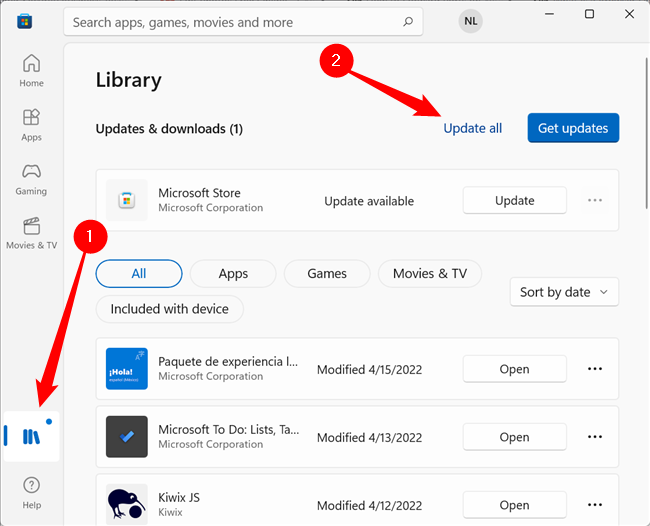This screenshot has width=650, height=526.
Task: Click the Library page heading
Action: [129, 80]
